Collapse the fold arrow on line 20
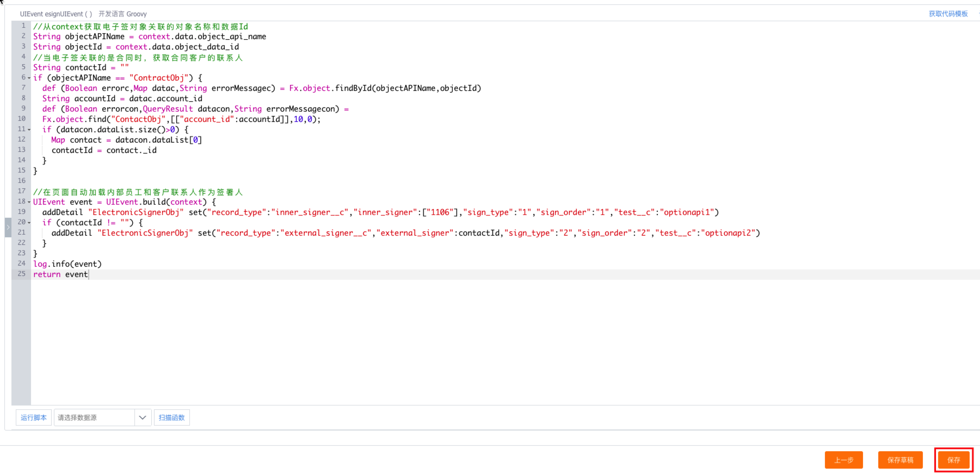The height and width of the screenshot is (473, 980). pos(29,223)
